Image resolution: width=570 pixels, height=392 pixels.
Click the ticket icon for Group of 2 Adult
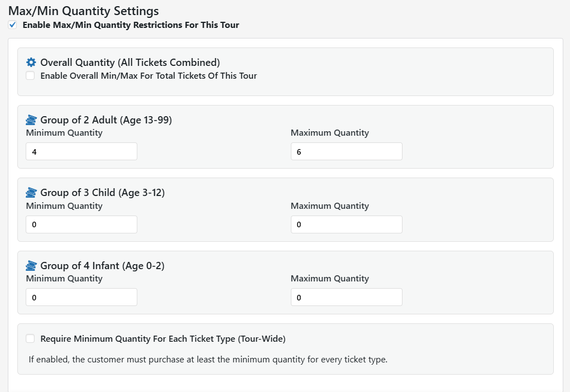[31, 120]
